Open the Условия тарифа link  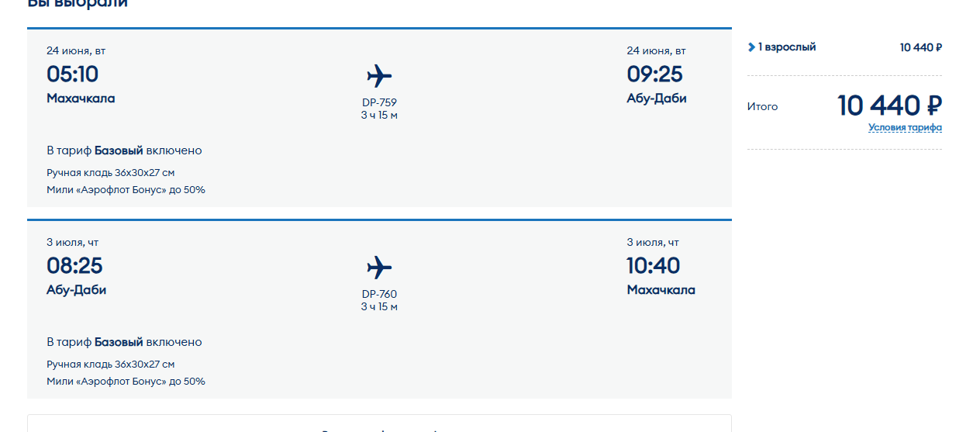pos(905,128)
